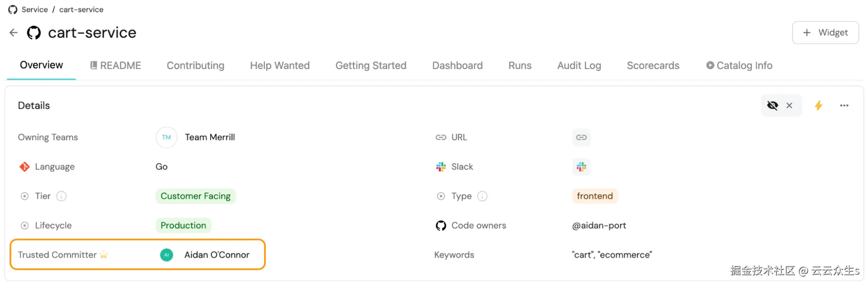
Task: Toggle the hidden properties eye icon
Action: [772, 105]
